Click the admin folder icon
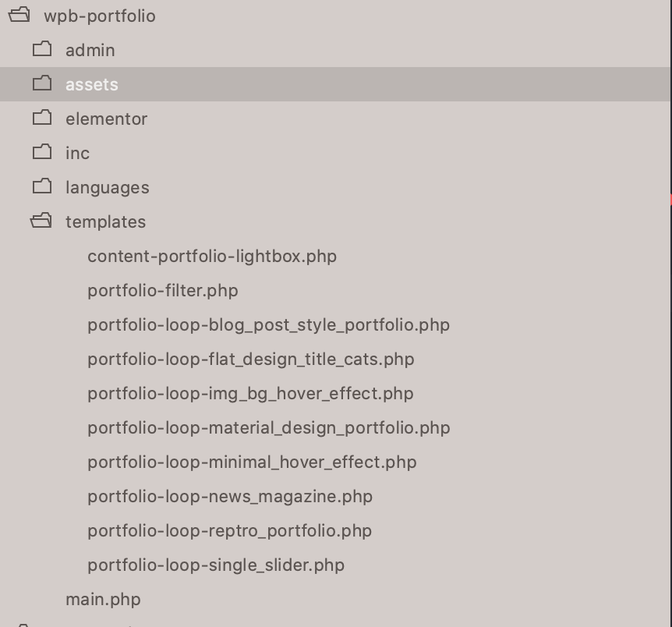 42,49
